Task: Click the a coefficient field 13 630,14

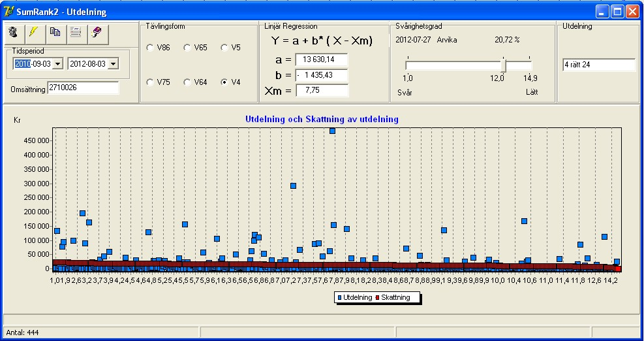Action: (322, 59)
